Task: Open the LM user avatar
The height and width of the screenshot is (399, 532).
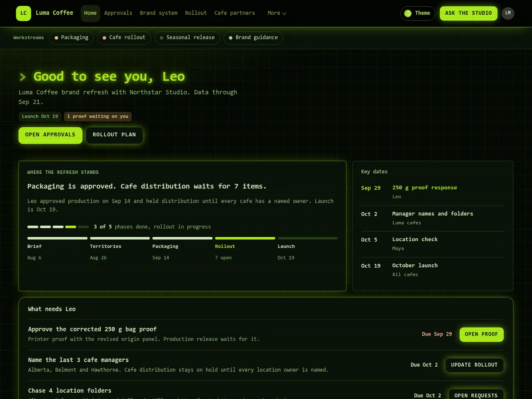Action: pos(508,13)
